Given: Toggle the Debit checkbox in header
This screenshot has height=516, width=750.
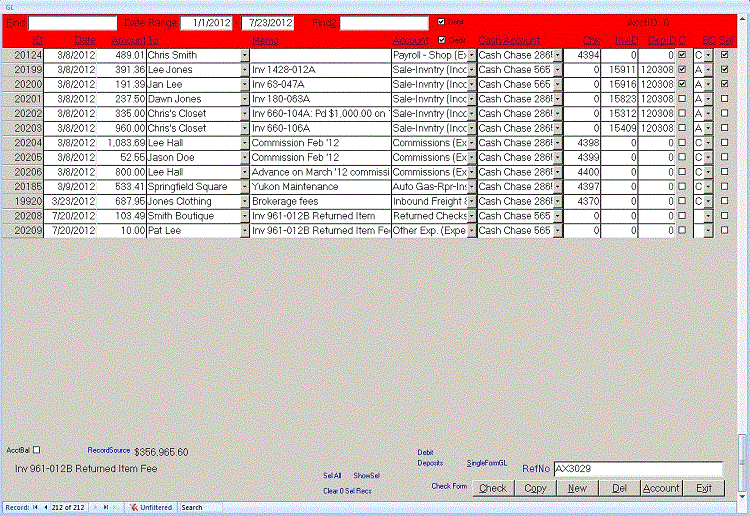Looking at the screenshot, I should (x=442, y=21).
